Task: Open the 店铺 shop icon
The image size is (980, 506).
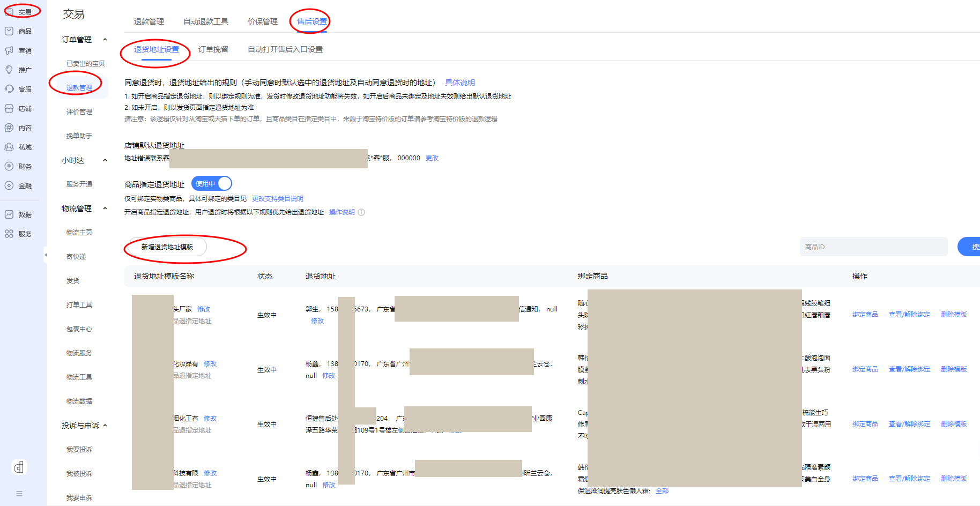Action: [9, 108]
